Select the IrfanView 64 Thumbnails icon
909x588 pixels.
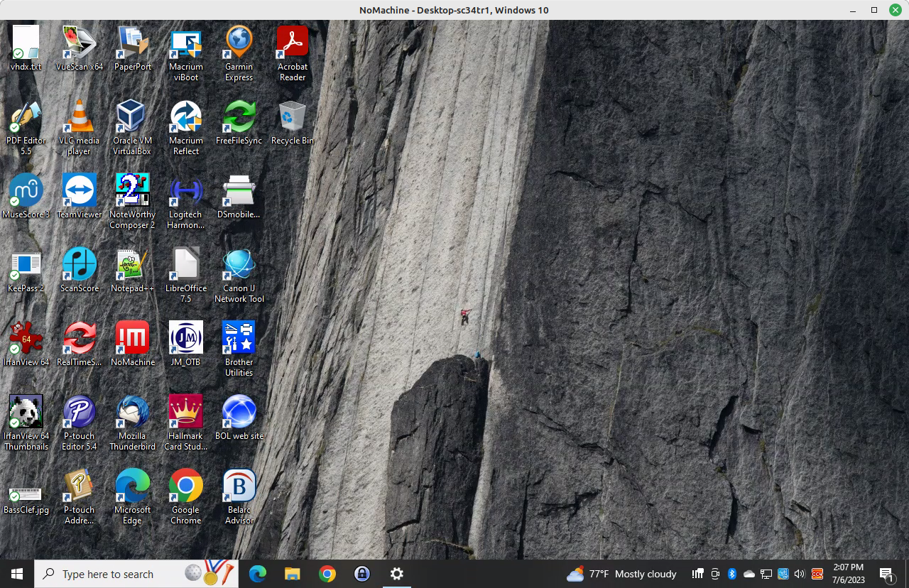26,423
